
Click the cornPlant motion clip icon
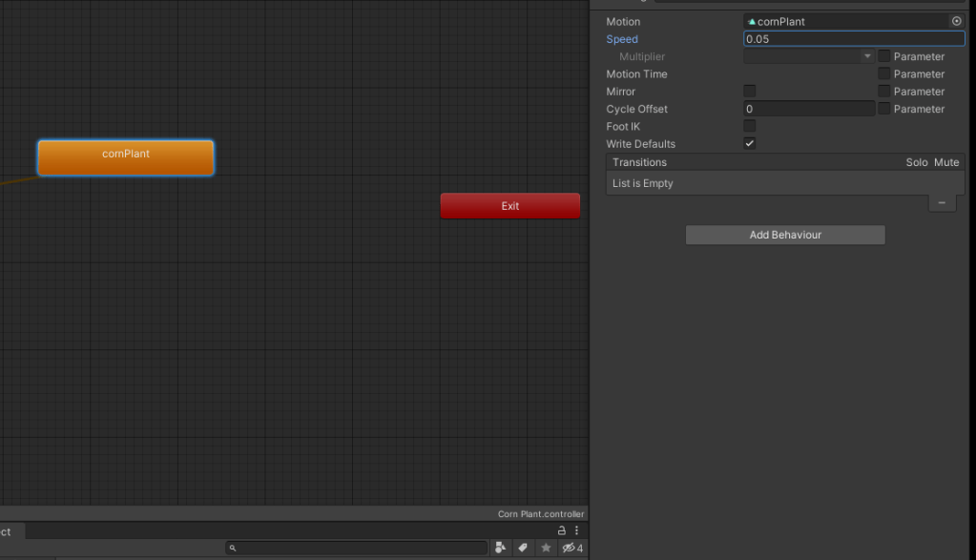coord(752,21)
